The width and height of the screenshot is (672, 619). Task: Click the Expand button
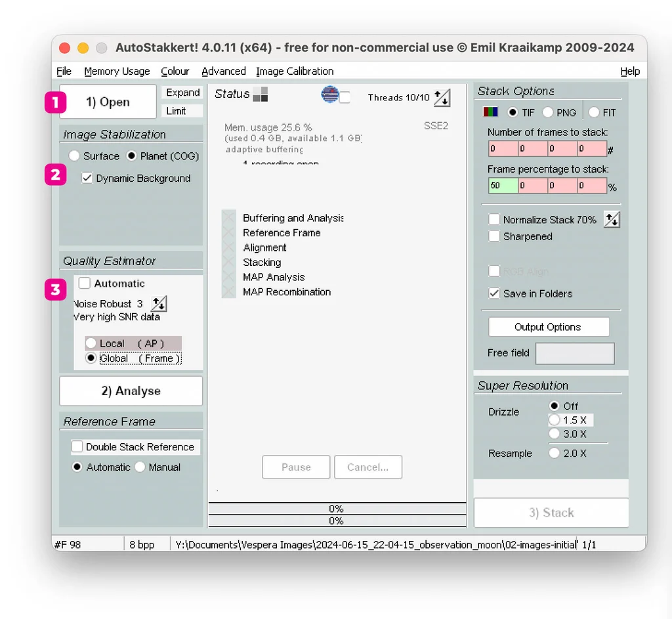[182, 93]
